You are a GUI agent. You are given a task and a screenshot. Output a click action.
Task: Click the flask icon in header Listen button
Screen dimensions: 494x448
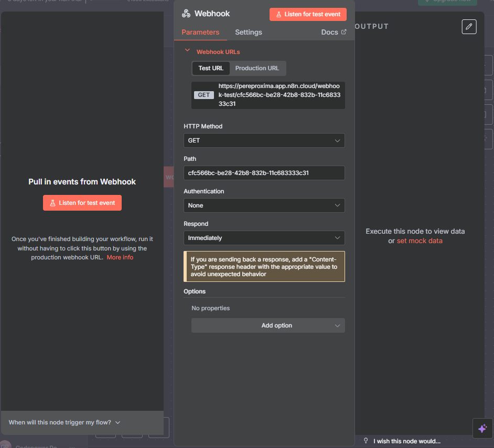point(279,14)
